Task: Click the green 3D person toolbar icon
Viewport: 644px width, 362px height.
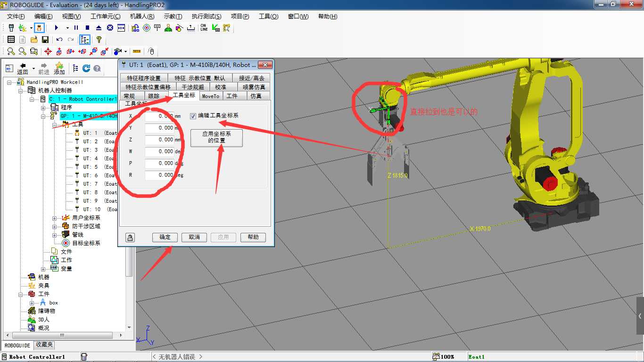Action: click(168, 28)
